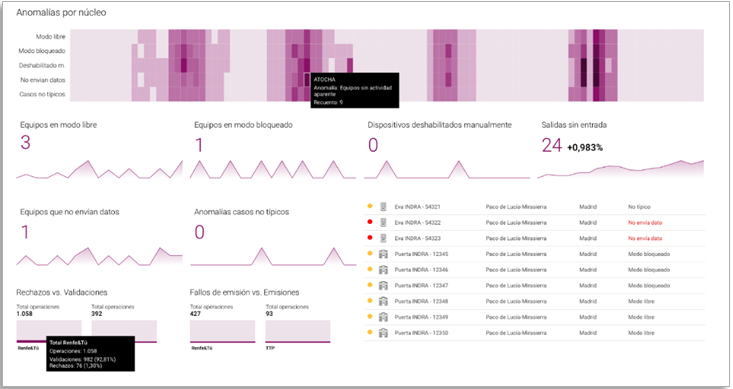The height and width of the screenshot is (389, 733).
Task: Click the Renfe&Tú bar under Fallos de emisión
Action: pyautogui.click(x=223, y=331)
